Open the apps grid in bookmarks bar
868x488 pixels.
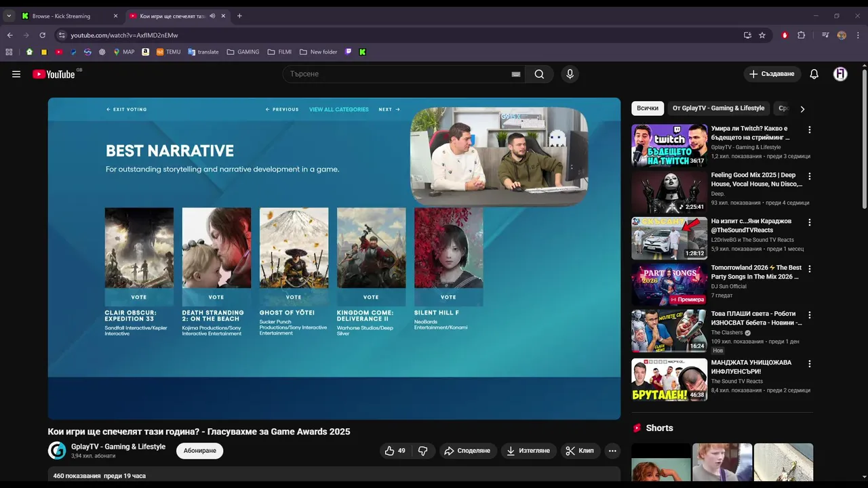point(9,52)
